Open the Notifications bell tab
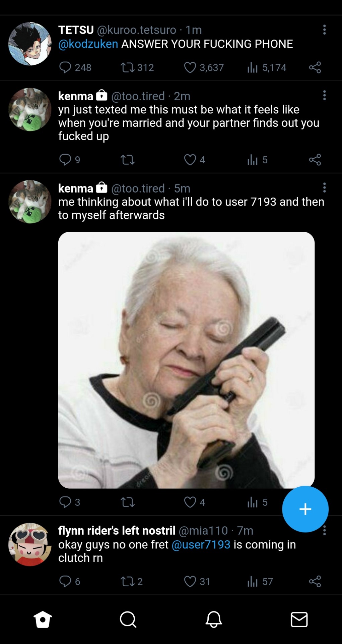This screenshot has height=644, width=342. point(214,619)
